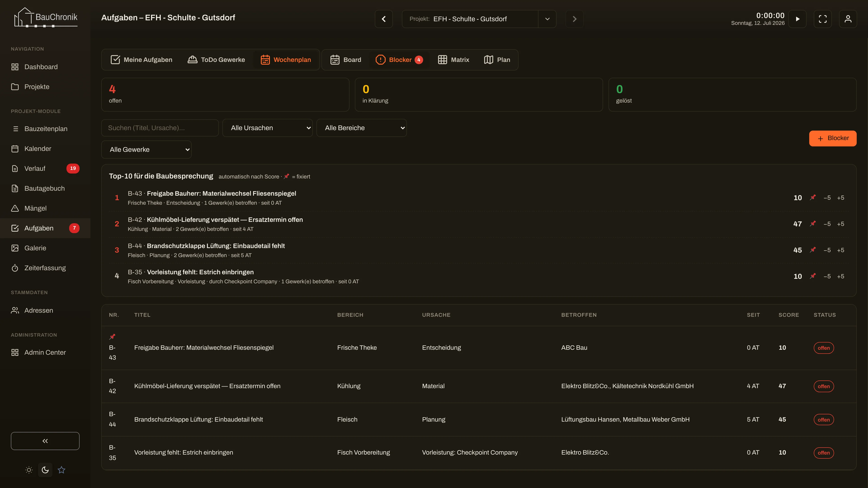Click table cell 'Kältetechnik Nordkühl GmbH'
The width and height of the screenshot is (868, 488).
653,386
